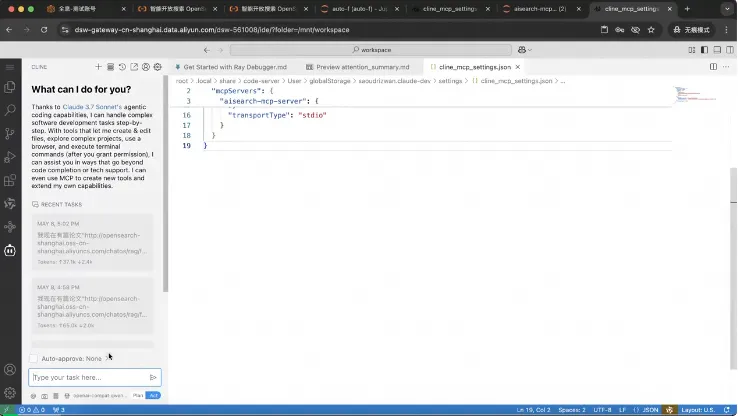This screenshot has width=738, height=416.
Task: Open the Source Control view
Action: pyautogui.click(x=10, y=134)
